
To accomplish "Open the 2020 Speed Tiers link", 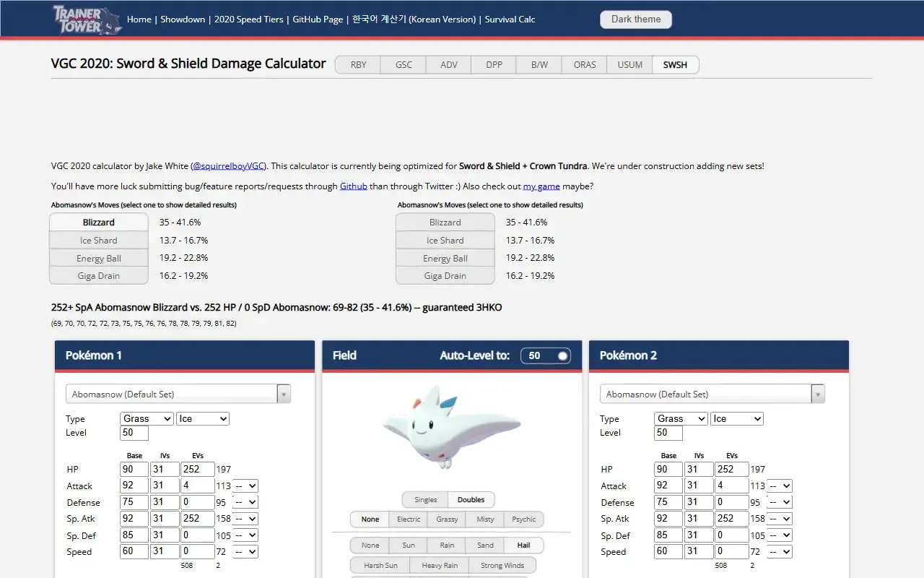I will [x=249, y=20].
